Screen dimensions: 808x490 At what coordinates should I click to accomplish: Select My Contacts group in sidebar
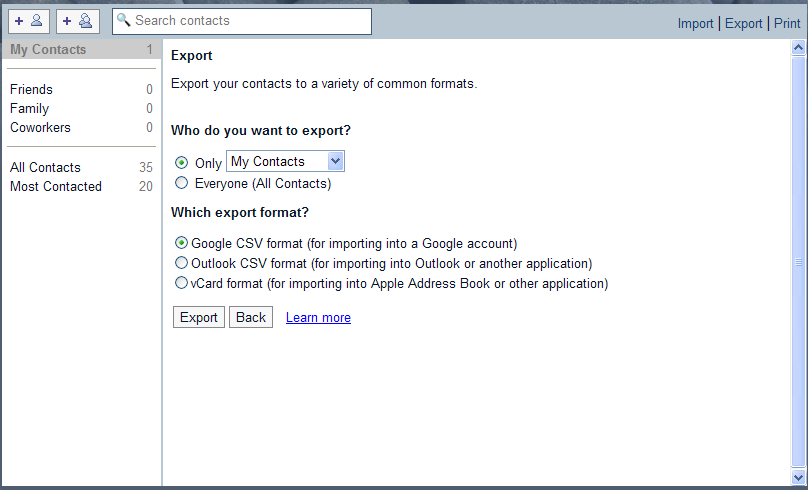[x=81, y=49]
